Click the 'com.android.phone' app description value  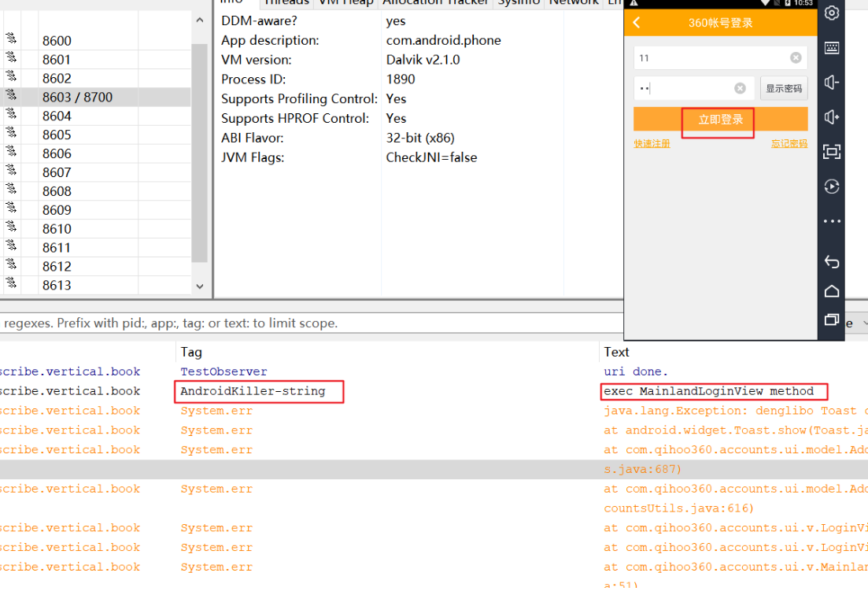(x=443, y=40)
